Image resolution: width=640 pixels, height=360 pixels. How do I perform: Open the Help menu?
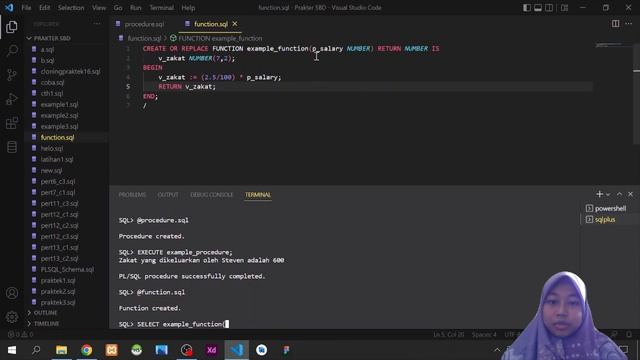coord(188,8)
